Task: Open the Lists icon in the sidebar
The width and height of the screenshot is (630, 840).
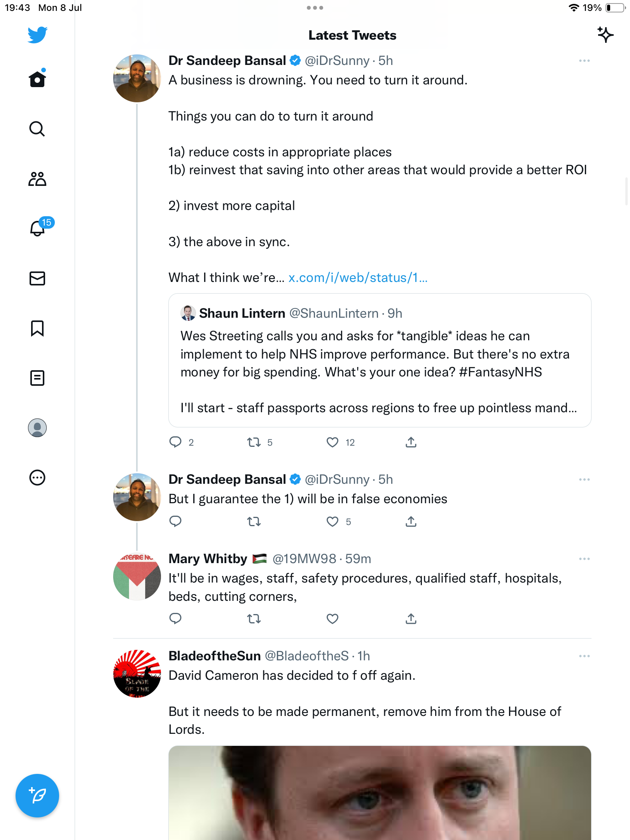Action: point(37,378)
